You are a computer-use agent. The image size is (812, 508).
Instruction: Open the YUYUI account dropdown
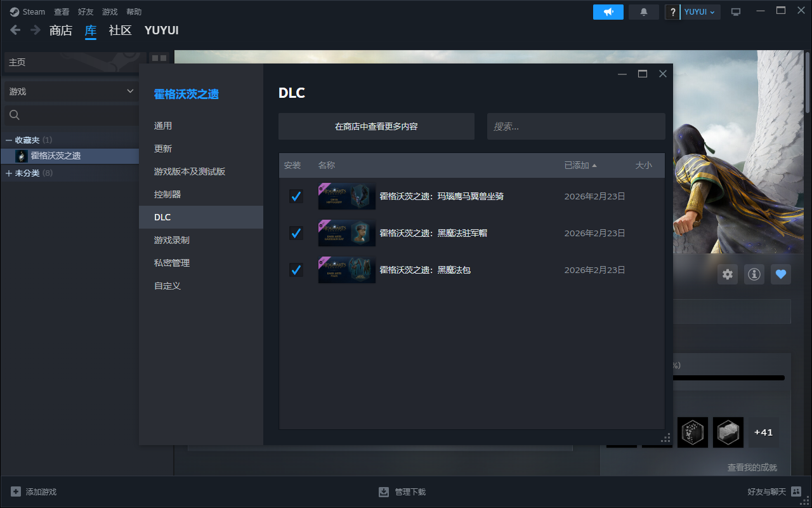tap(700, 12)
